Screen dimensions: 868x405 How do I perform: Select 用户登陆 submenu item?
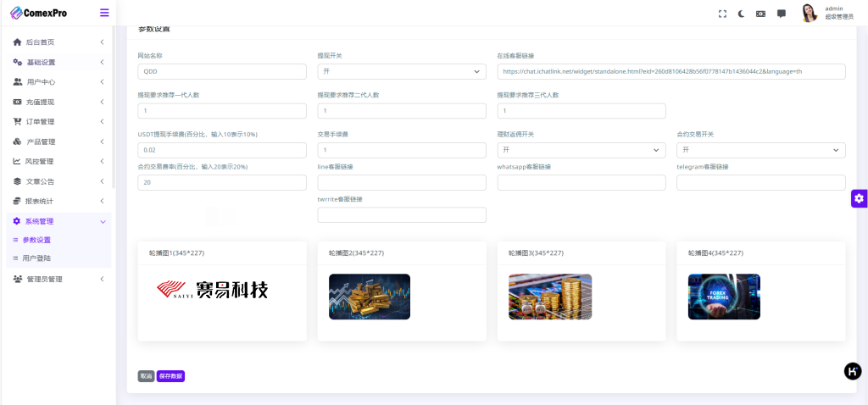(x=36, y=258)
